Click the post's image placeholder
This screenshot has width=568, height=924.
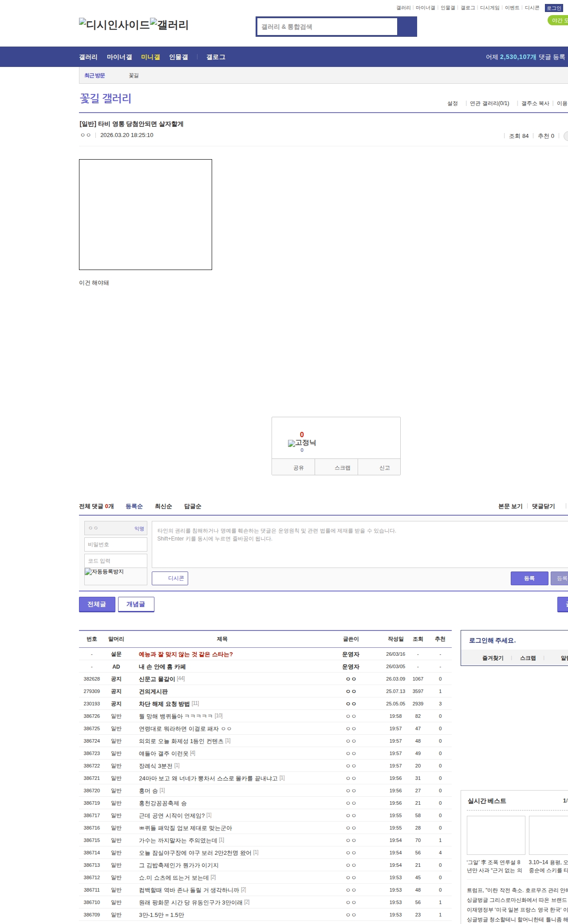click(x=146, y=215)
